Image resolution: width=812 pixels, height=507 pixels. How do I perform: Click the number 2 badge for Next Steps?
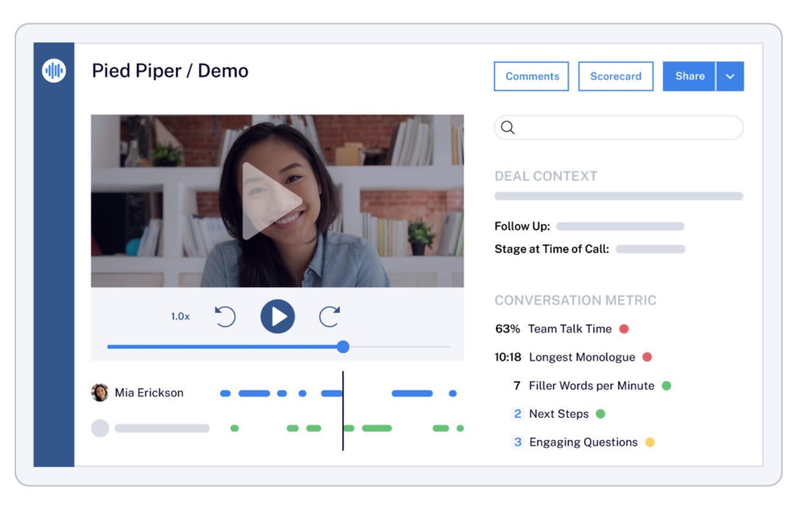[x=517, y=414]
